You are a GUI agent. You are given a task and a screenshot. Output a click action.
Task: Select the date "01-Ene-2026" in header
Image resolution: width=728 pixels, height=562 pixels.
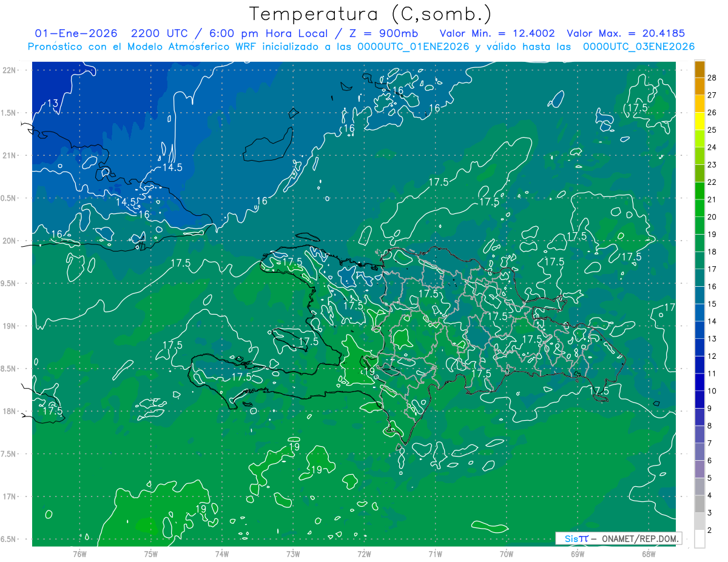pyautogui.click(x=76, y=33)
